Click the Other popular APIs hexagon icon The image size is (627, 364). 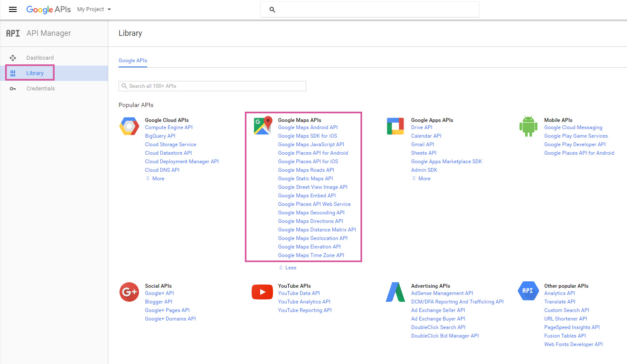(528, 291)
